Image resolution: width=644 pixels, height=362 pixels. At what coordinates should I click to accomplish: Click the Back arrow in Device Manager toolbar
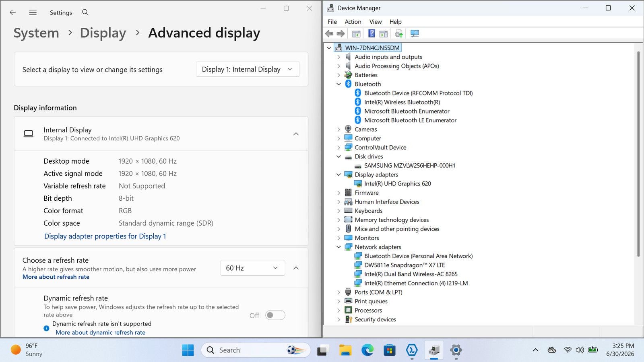tap(329, 34)
